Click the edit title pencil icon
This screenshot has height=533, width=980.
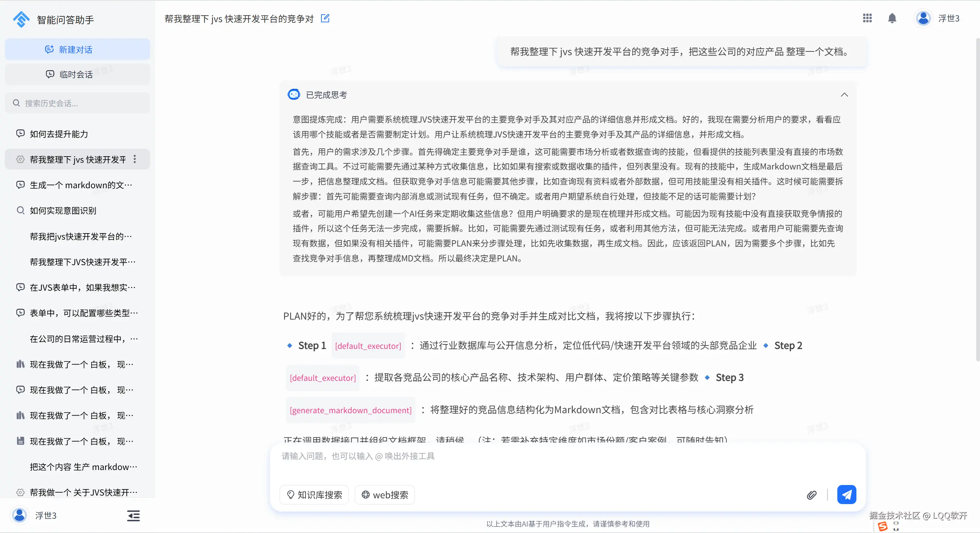click(x=325, y=18)
